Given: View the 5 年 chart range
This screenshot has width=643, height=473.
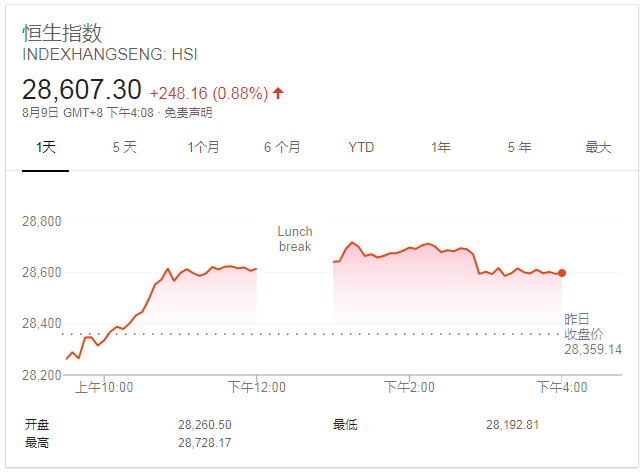Looking at the screenshot, I should 519,147.
